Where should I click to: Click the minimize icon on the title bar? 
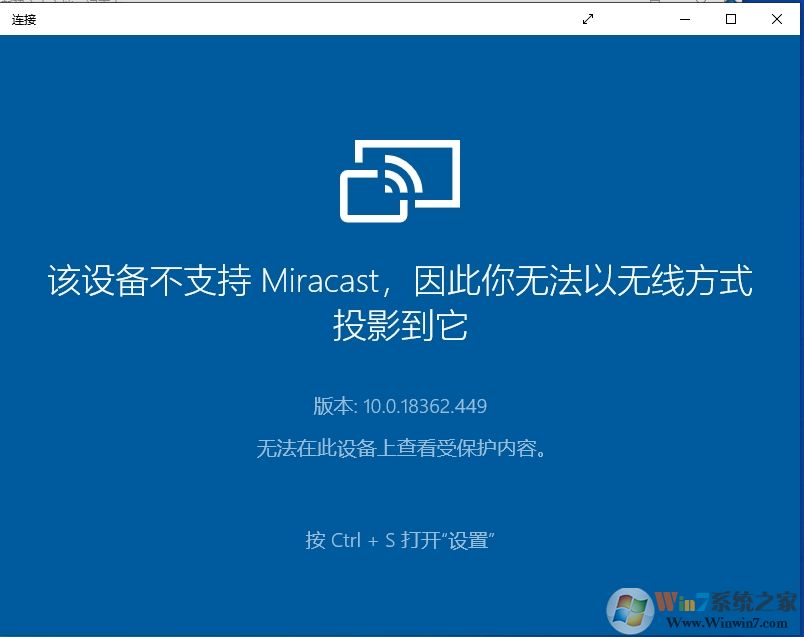[685, 19]
